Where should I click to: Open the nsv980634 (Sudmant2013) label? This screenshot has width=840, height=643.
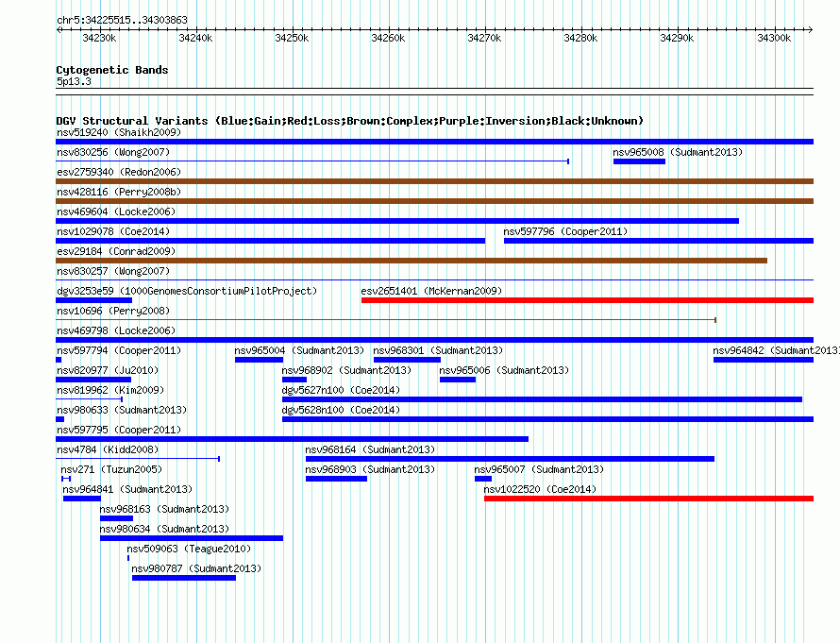(x=164, y=529)
